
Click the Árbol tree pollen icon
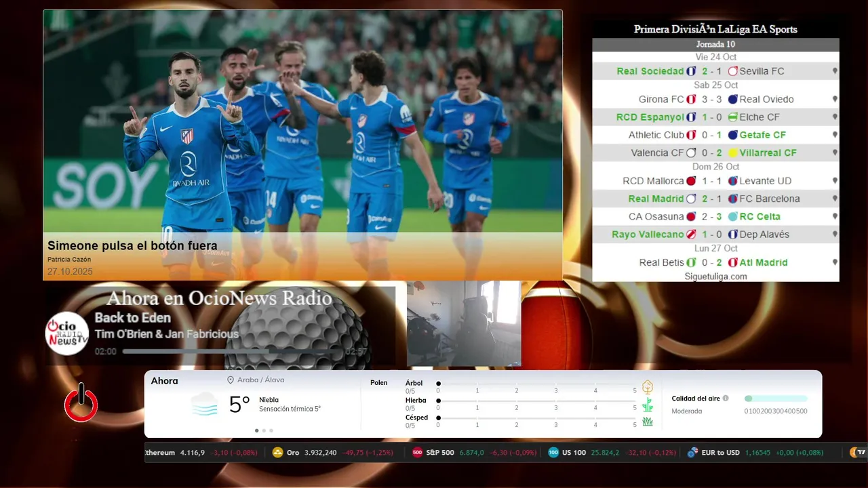pos(648,387)
